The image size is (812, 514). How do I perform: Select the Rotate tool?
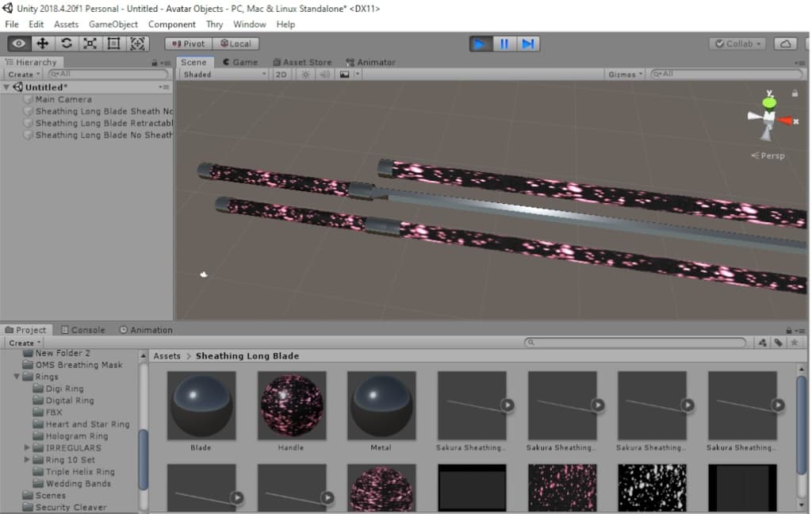67,44
